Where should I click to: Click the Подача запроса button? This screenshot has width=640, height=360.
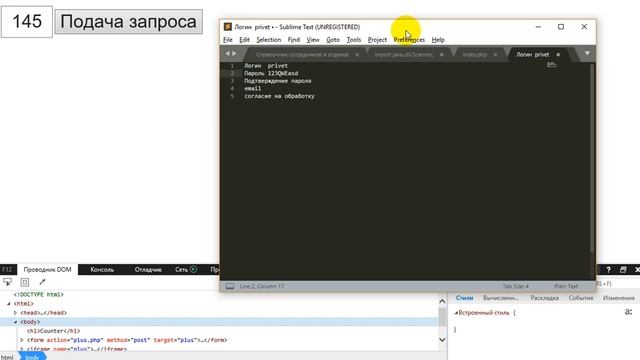(x=129, y=22)
